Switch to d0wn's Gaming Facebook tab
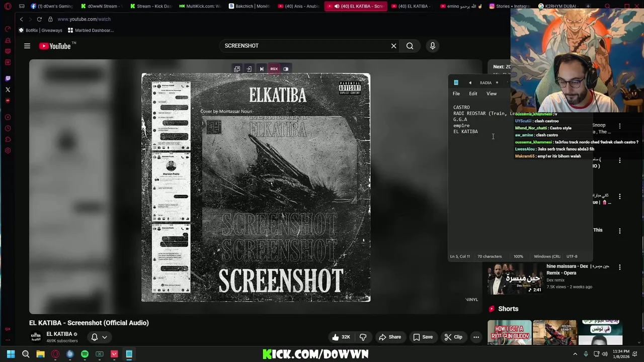The height and width of the screenshot is (362, 644). [x=52, y=6]
